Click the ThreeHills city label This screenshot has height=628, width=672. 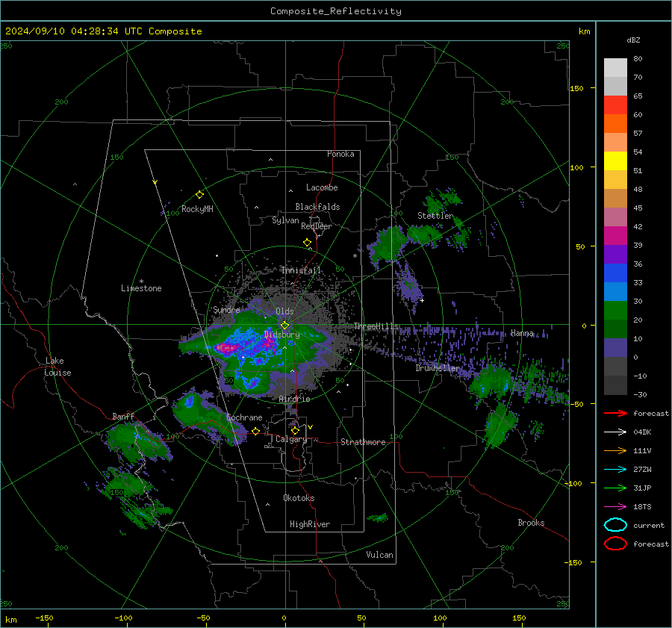pos(376,326)
